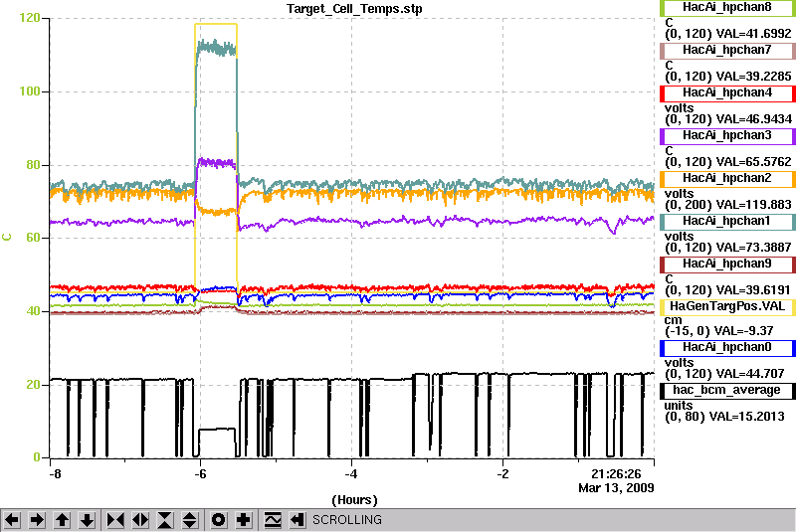The height and width of the screenshot is (532, 796).
Task: Click the 120 tick label on y-axis
Action: point(30,18)
